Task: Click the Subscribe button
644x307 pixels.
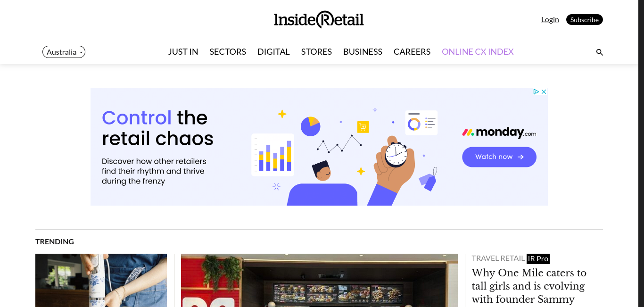Action: [x=585, y=20]
